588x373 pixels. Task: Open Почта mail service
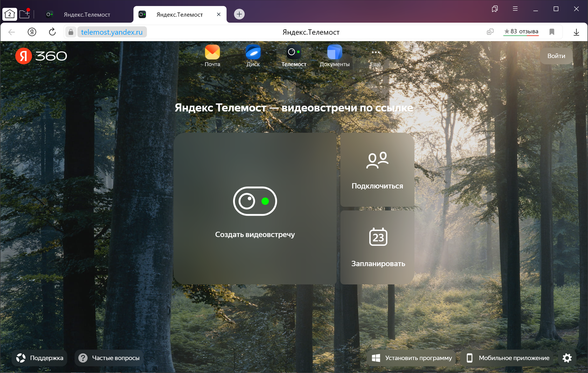212,56
